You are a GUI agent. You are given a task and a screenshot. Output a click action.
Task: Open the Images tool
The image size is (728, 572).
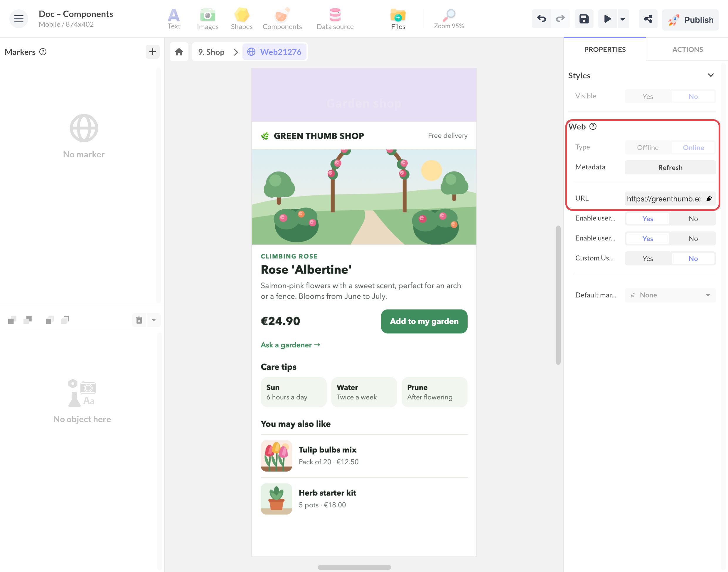click(208, 19)
